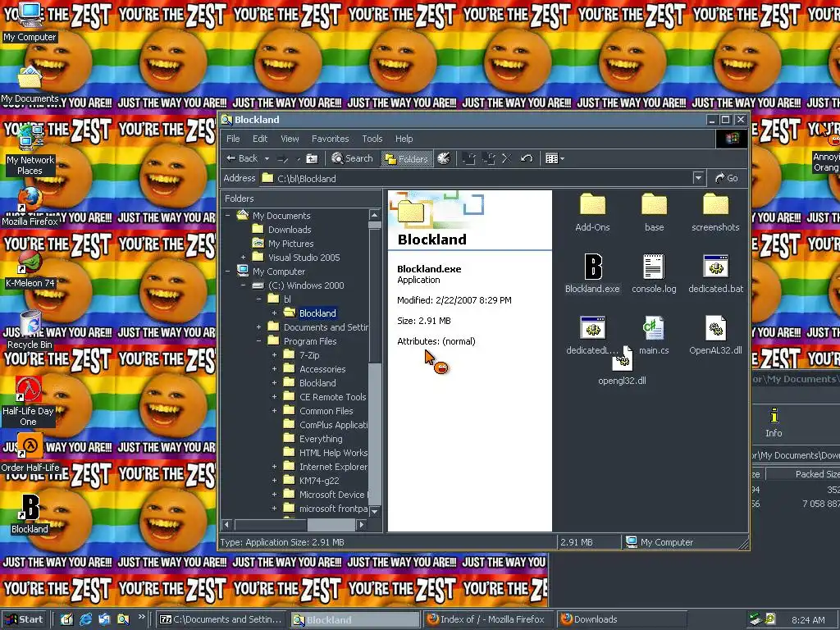Open the File menu
This screenshot has height=630, width=840.
[x=233, y=139]
